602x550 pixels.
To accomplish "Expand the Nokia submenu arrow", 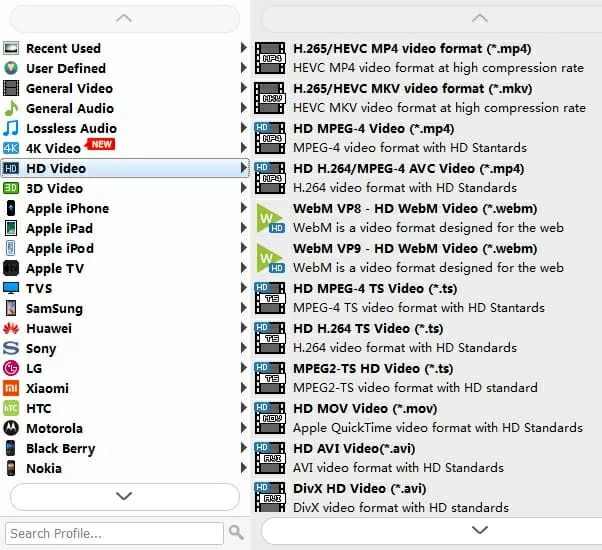I will (243, 467).
